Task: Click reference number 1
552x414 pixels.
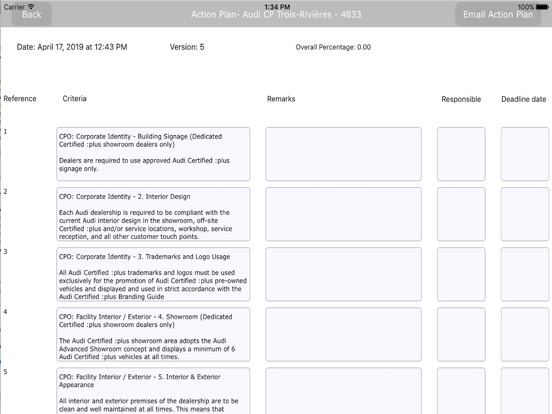Action: [5, 131]
